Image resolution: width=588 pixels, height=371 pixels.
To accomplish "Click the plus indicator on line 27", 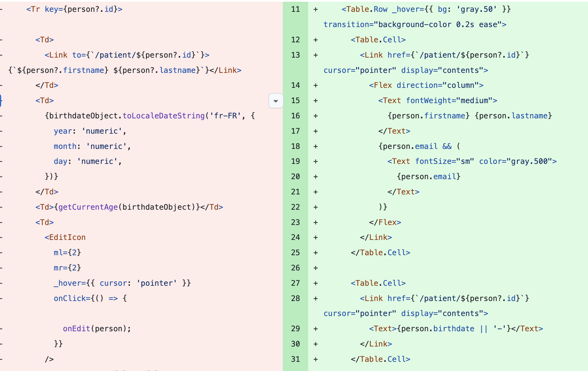I will point(316,283).
